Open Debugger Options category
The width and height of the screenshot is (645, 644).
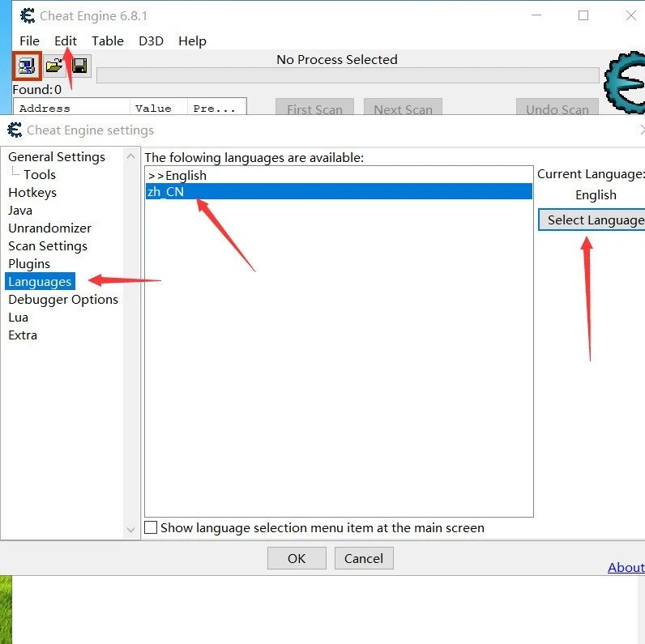point(63,300)
